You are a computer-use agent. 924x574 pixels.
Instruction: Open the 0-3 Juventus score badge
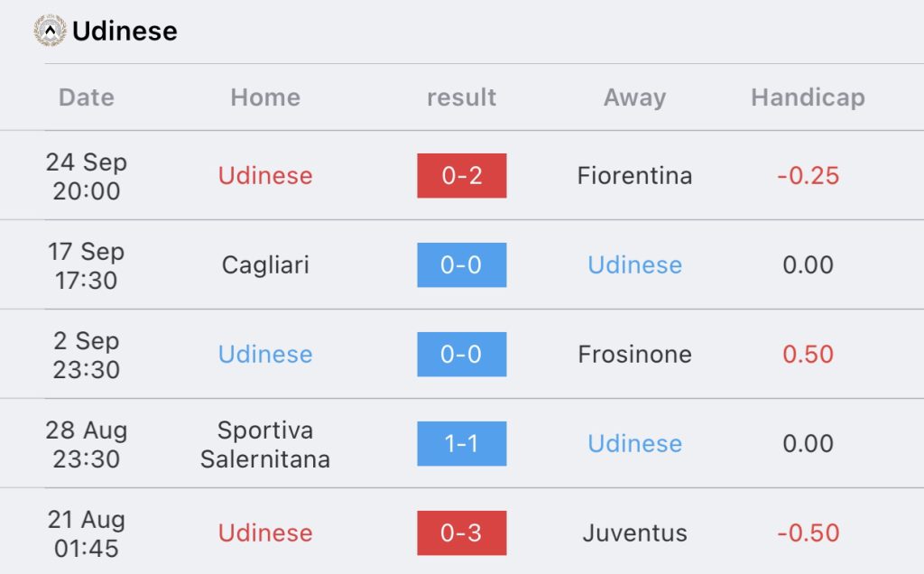pyautogui.click(x=461, y=532)
